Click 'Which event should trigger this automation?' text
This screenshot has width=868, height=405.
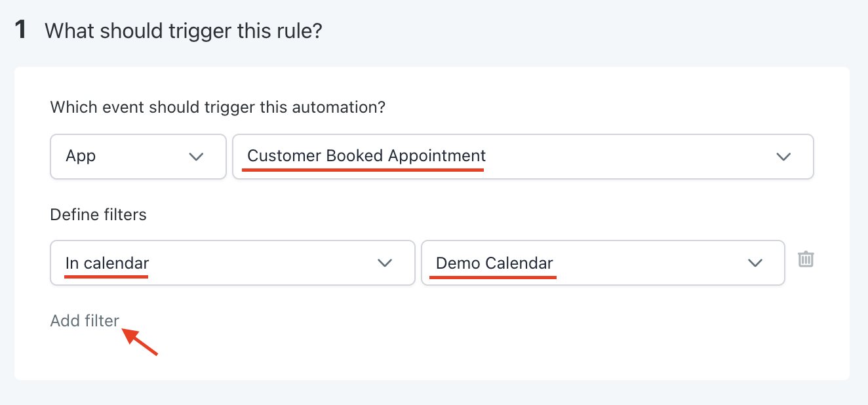pos(218,107)
